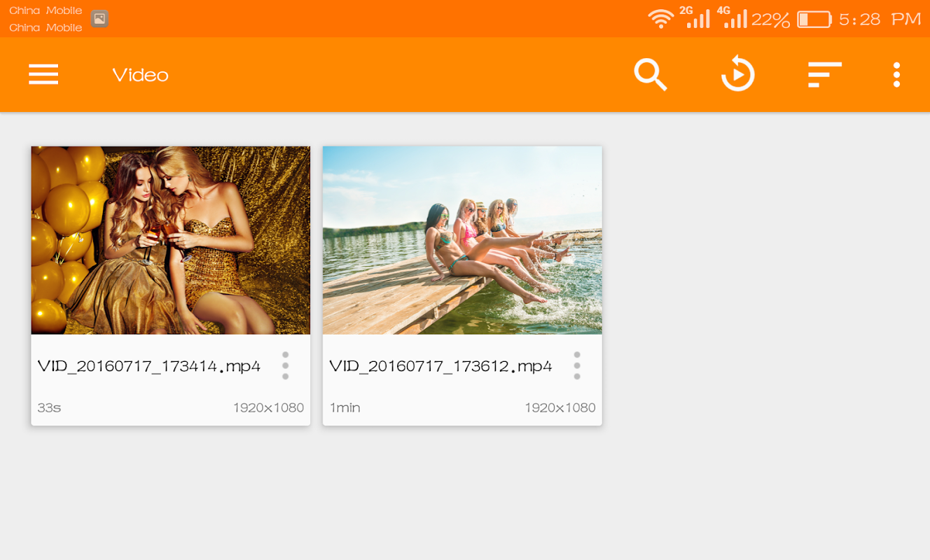This screenshot has width=930, height=560.
Task: Tap the Wi-Fi status icon
Action: pos(660,19)
